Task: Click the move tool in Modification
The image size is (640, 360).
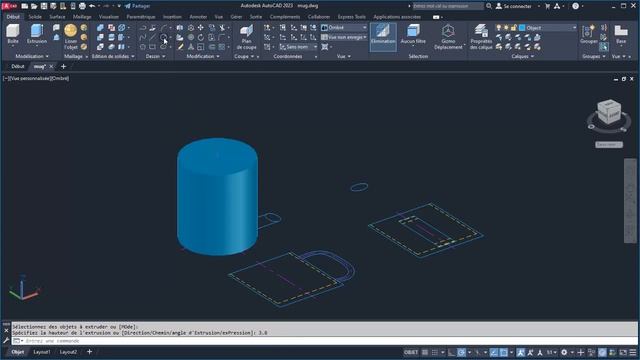Action: point(201,28)
